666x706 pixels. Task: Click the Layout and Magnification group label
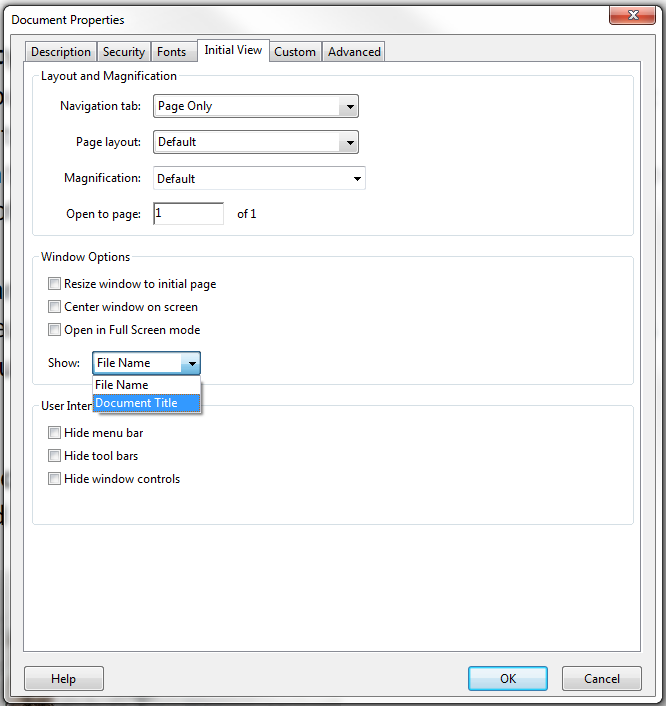[109, 76]
